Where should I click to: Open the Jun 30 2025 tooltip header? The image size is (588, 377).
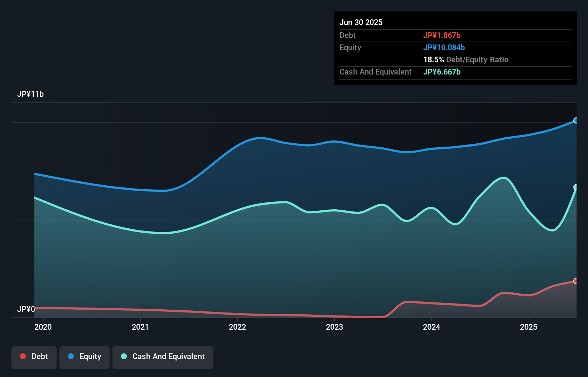[x=361, y=22]
